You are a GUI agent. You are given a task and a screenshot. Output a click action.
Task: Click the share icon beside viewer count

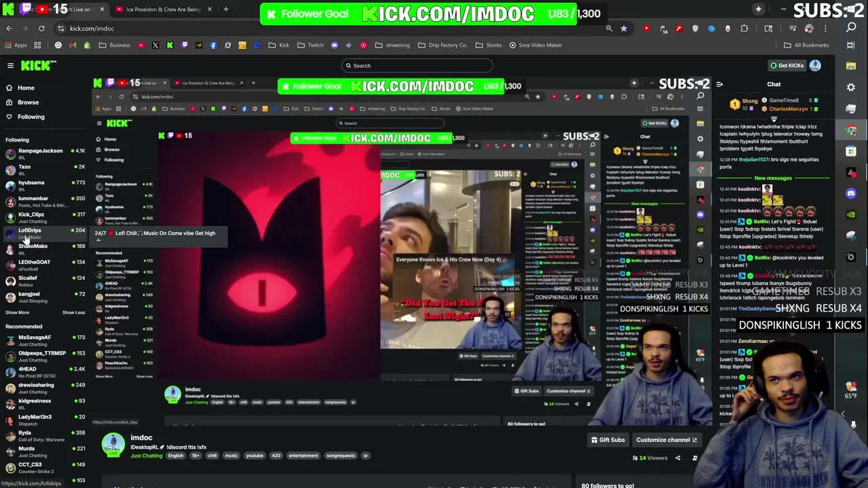pos(677,458)
